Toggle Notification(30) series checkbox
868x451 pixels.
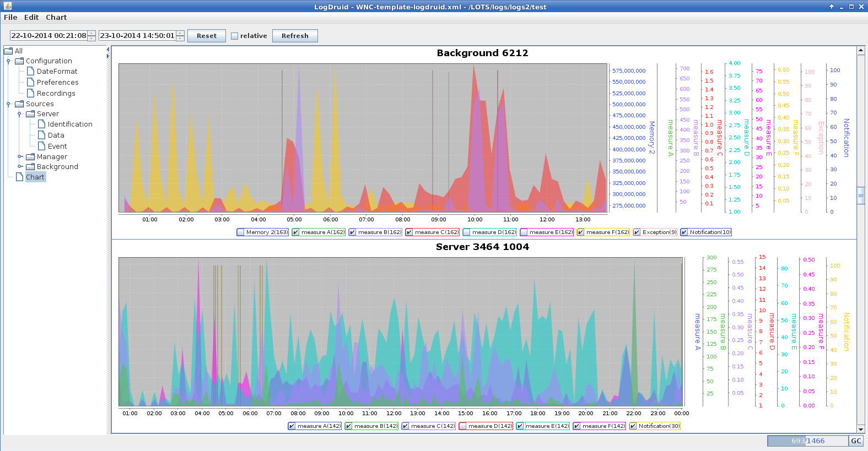tap(633, 426)
